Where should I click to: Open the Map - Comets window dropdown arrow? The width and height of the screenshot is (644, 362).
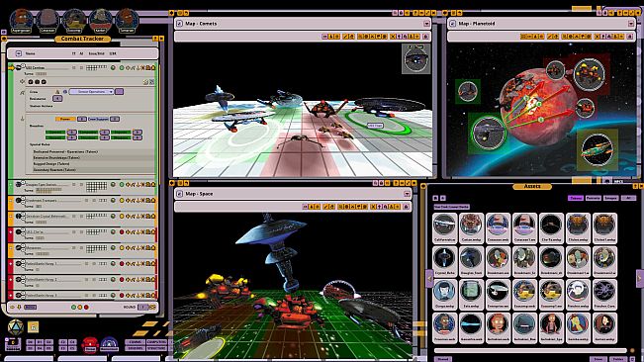(x=426, y=24)
